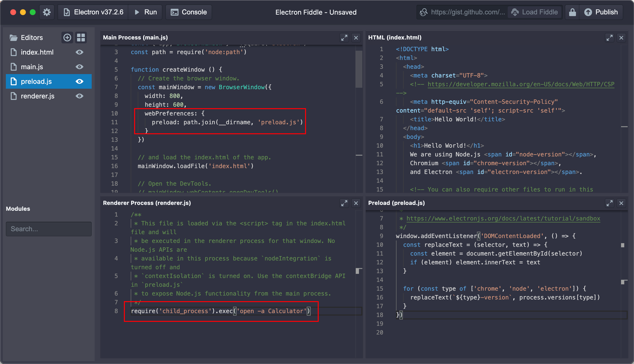Viewport: 634px width, 364px height.
Task: Open the developer.mozilla.org CSP link
Action: (x=521, y=84)
